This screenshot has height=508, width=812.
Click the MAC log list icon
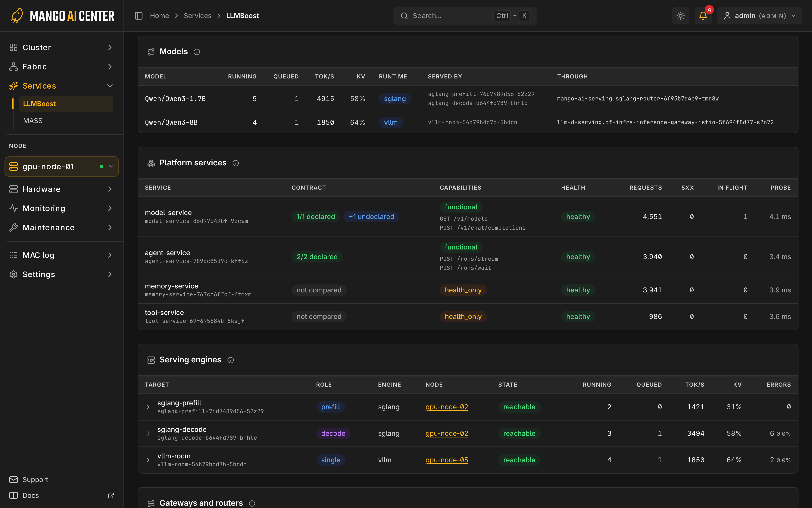coord(13,255)
